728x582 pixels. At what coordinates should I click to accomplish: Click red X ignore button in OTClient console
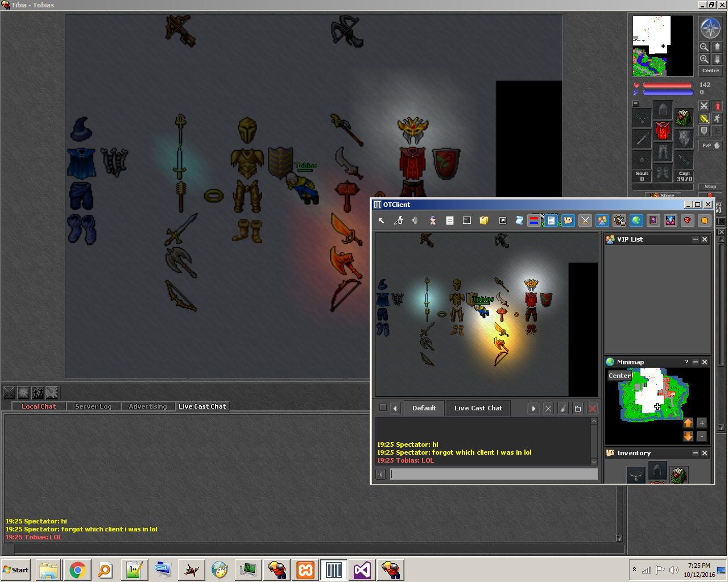coord(593,408)
